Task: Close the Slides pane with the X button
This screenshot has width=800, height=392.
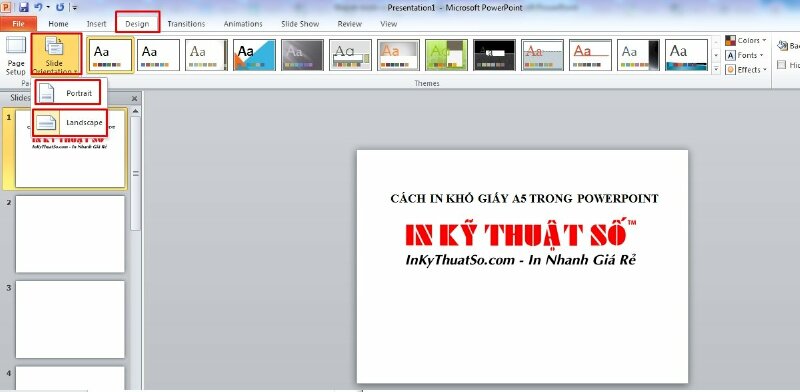Action: (x=134, y=98)
